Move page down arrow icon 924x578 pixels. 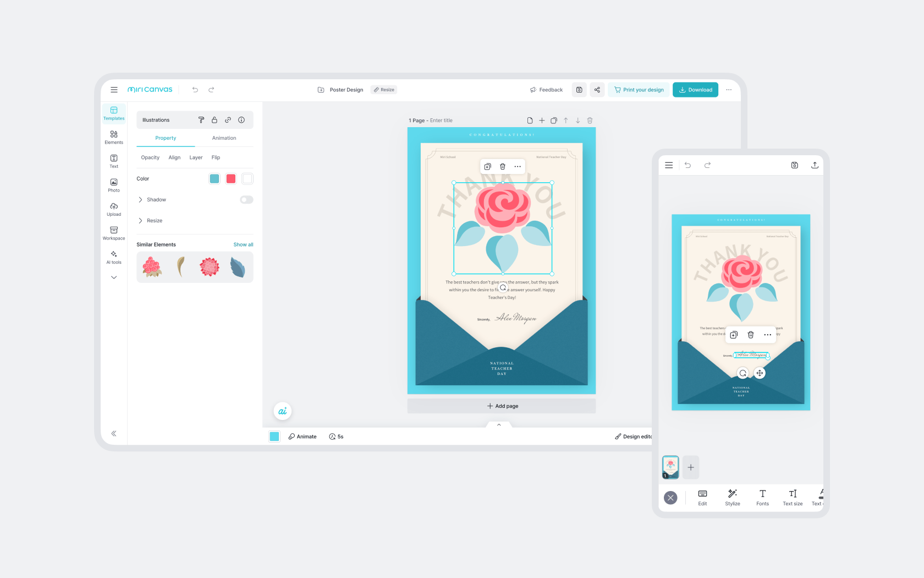pyautogui.click(x=578, y=121)
